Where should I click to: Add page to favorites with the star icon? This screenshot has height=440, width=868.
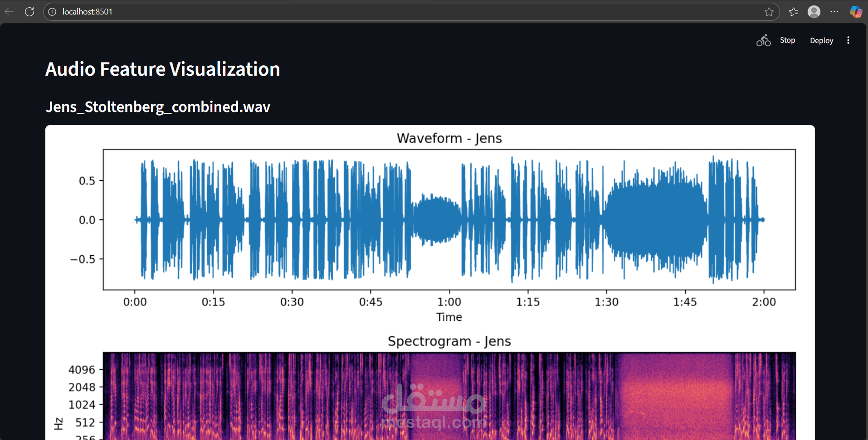[769, 12]
